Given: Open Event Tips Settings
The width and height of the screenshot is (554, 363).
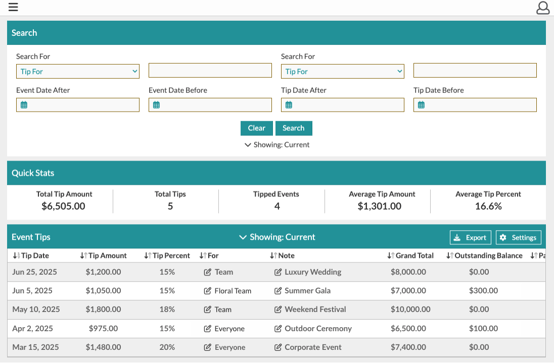Looking at the screenshot, I should [519, 238].
